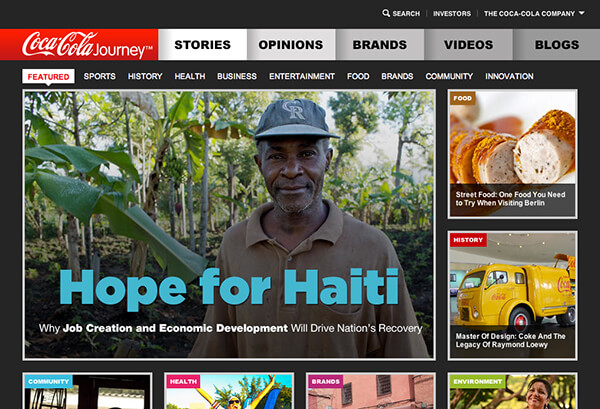Click the red History tag label
Viewport: 600px width, 409px height.
pyautogui.click(x=468, y=240)
